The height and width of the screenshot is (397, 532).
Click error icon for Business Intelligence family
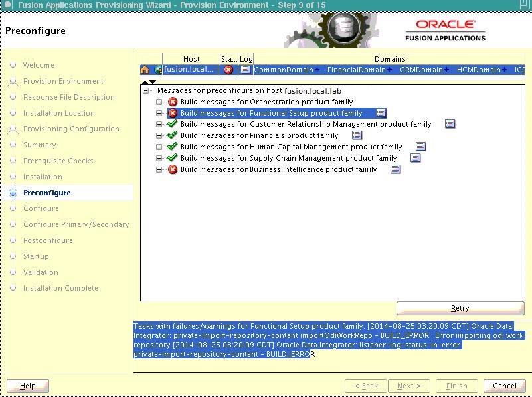173,169
